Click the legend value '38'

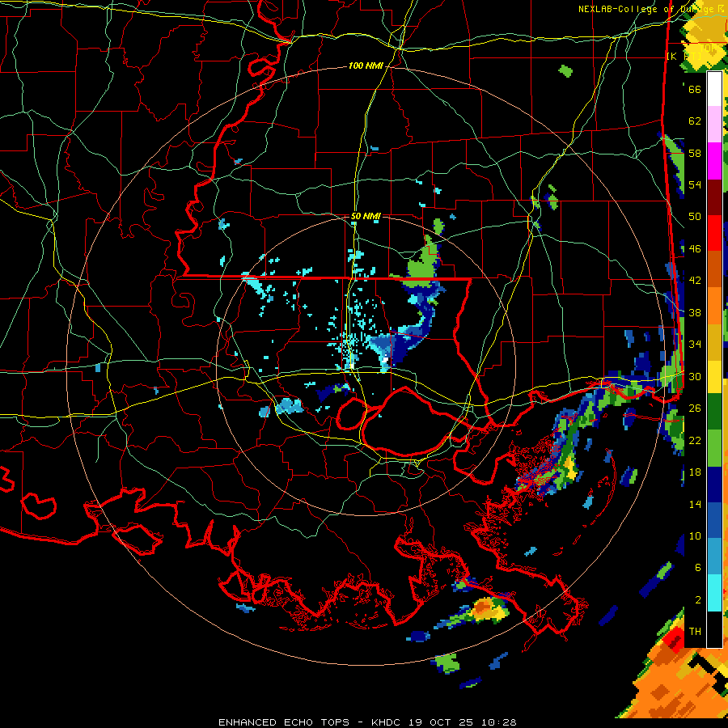(695, 312)
